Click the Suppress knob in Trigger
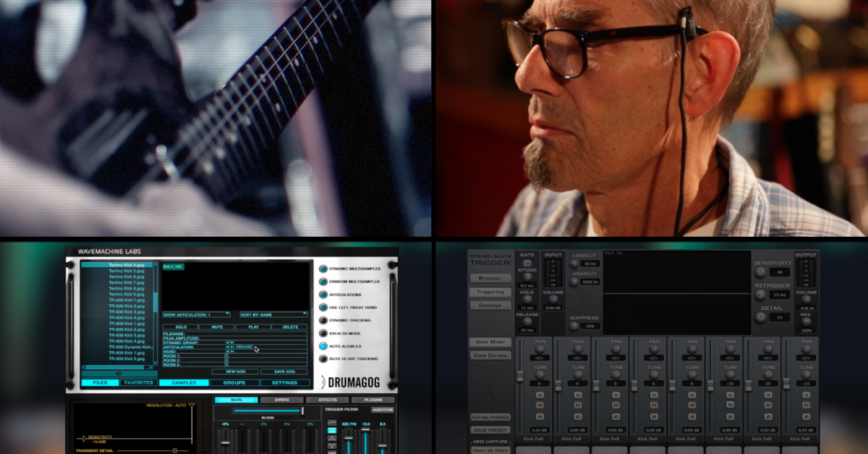 click(574, 326)
